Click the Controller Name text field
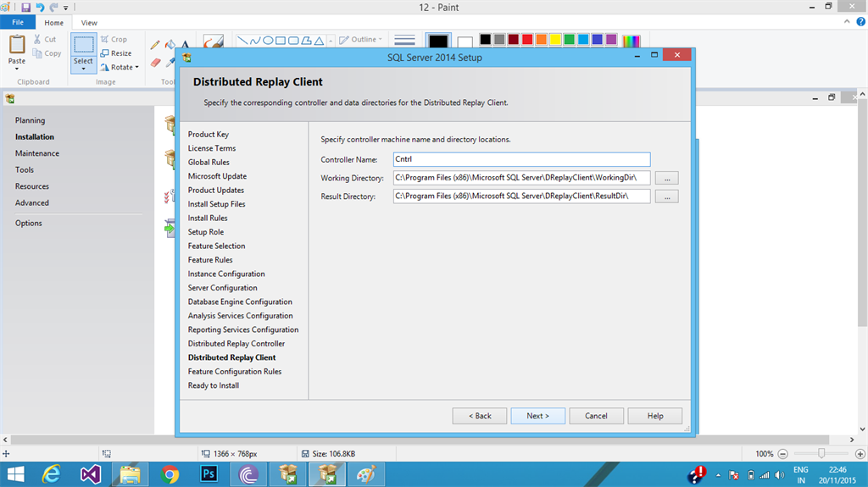 click(x=521, y=159)
